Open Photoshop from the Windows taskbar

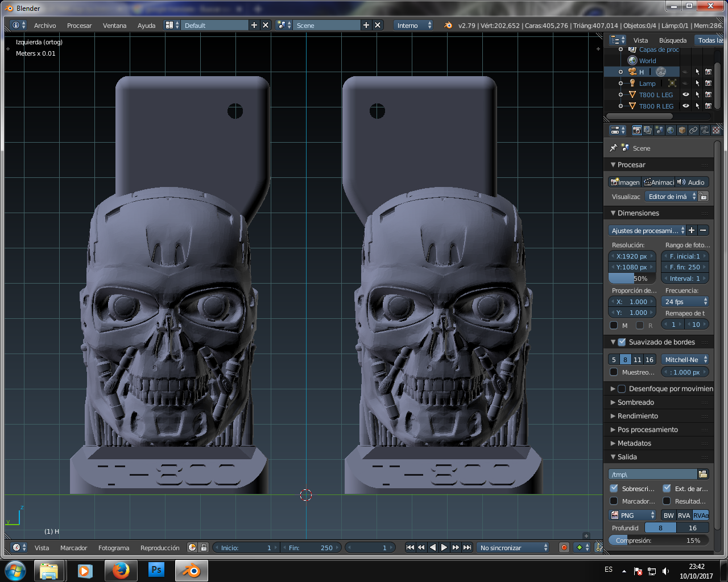click(156, 570)
